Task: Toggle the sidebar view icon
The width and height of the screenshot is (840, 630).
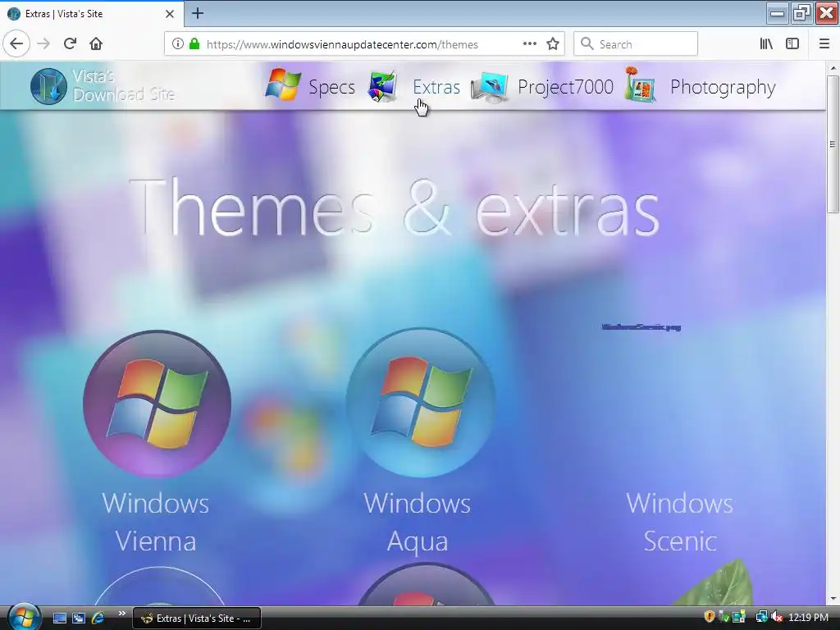Action: tap(792, 44)
